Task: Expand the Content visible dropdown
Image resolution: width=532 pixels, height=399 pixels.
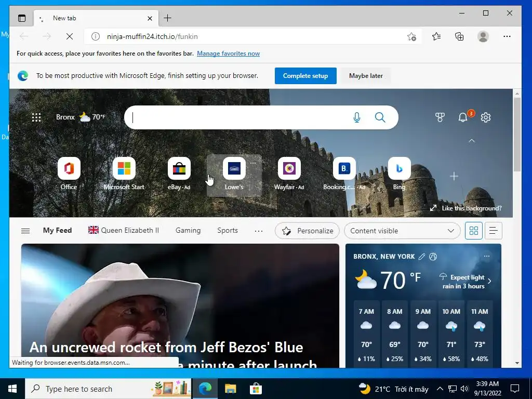Action: coord(402,231)
